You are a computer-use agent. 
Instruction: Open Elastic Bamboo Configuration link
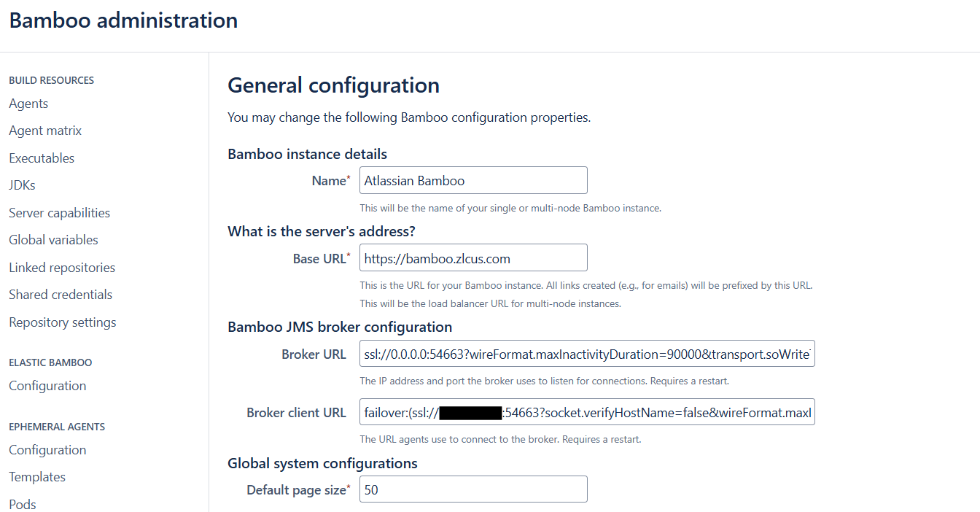pyautogui.click(x=47, y=386)
